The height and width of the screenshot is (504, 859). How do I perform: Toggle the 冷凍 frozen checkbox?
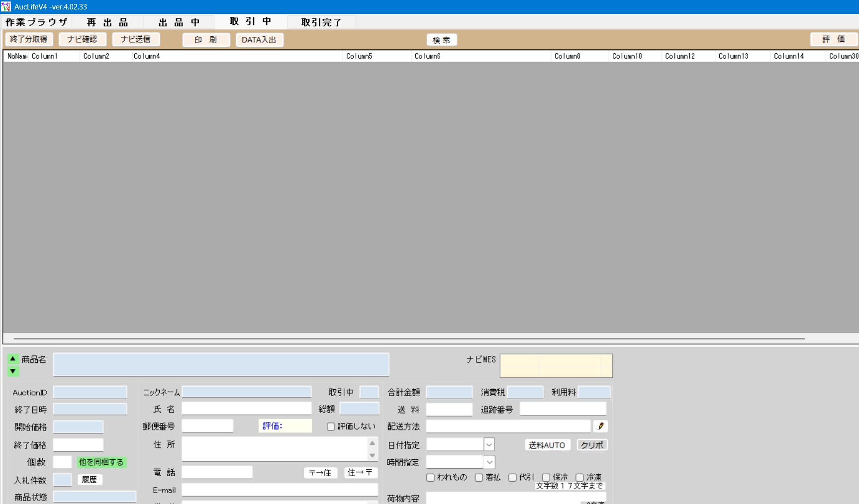pyautogui.click(x=579, y=477)
